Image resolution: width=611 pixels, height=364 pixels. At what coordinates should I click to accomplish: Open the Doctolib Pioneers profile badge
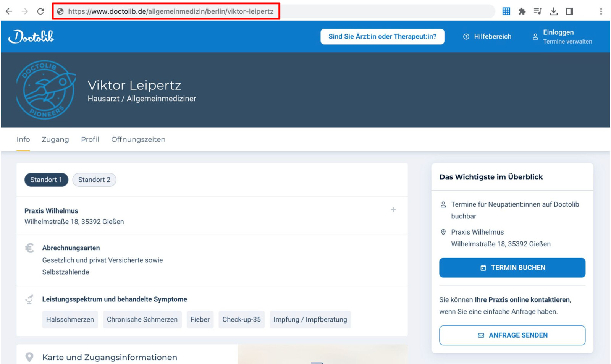tap(46, 90)
